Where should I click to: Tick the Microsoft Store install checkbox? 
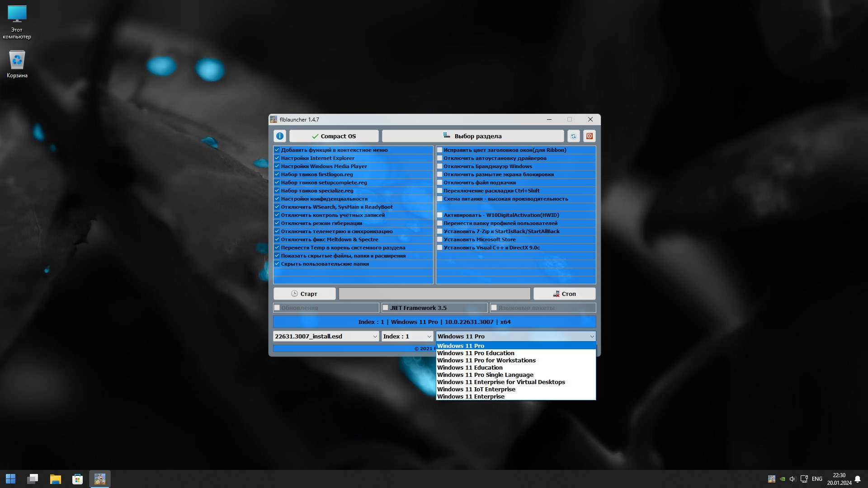[439, 239]
